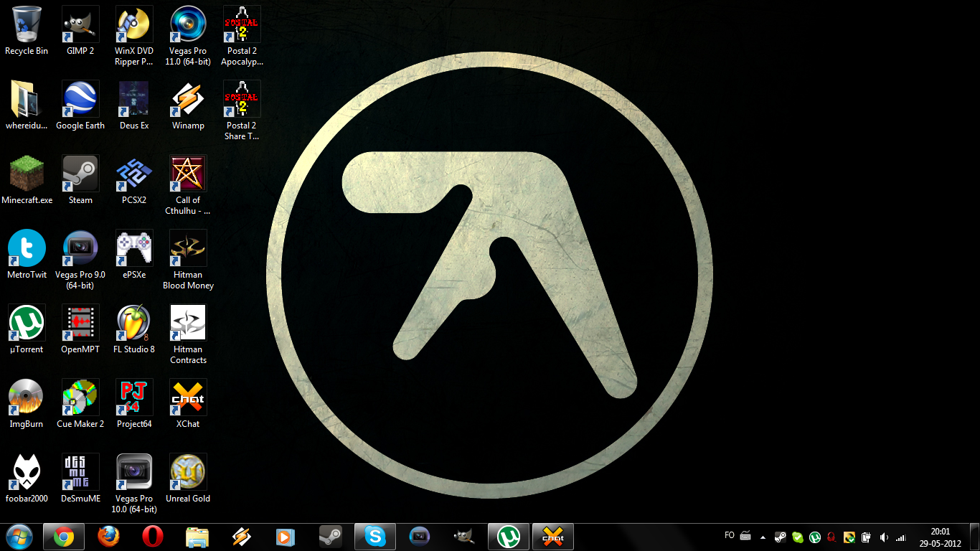Select the PCSX2 desktop shortcut
Screen dimensions: 980x551
pos(134,181)
